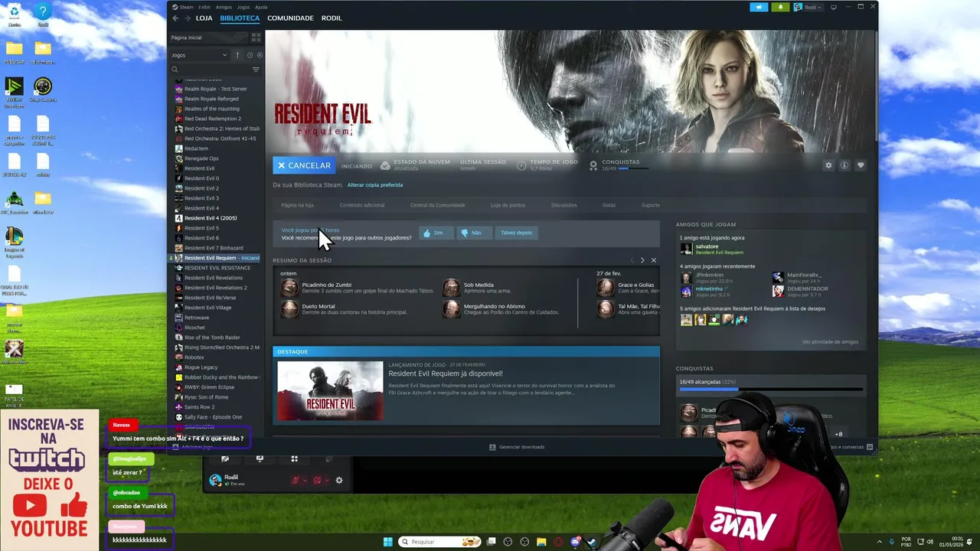Open Discord from the taskbar
This screenshot has height=551, width=980.
tap(575, 542)
